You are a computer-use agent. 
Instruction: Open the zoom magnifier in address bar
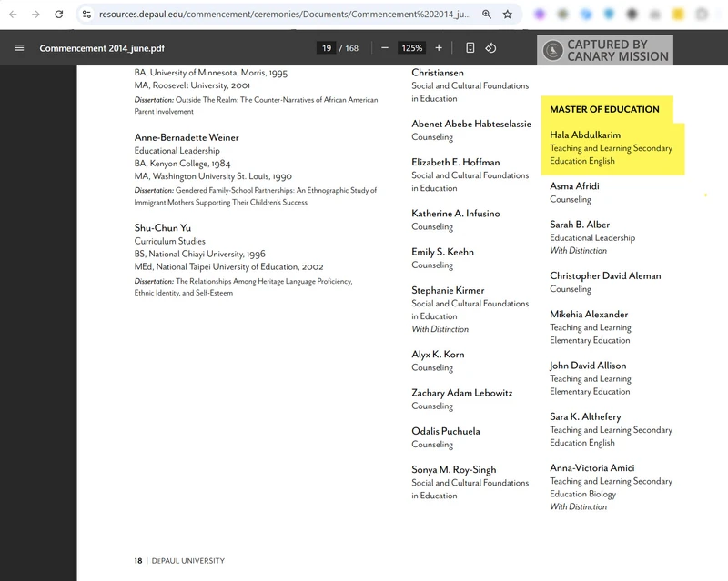click(487, 15)
